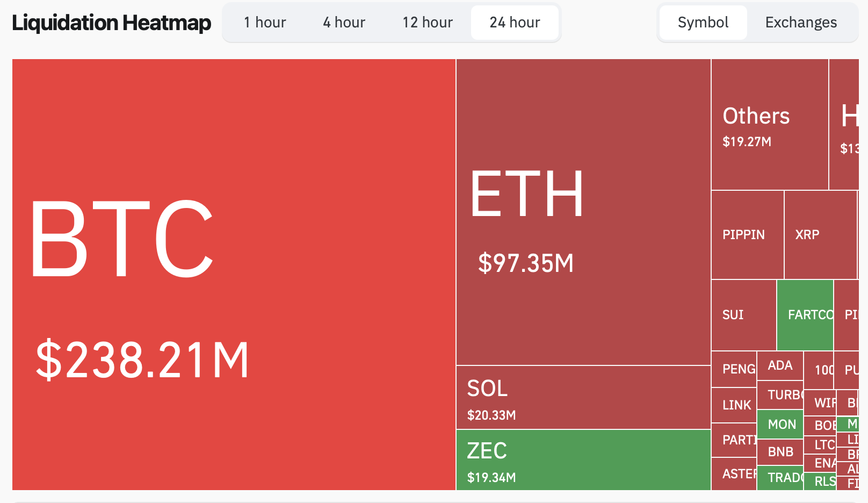
Task: Select the green FARTCOIN tile
Action: [x=805, y=315]
